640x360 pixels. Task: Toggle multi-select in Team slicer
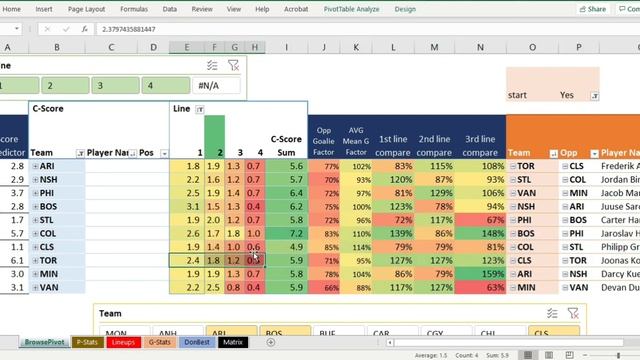552,313
